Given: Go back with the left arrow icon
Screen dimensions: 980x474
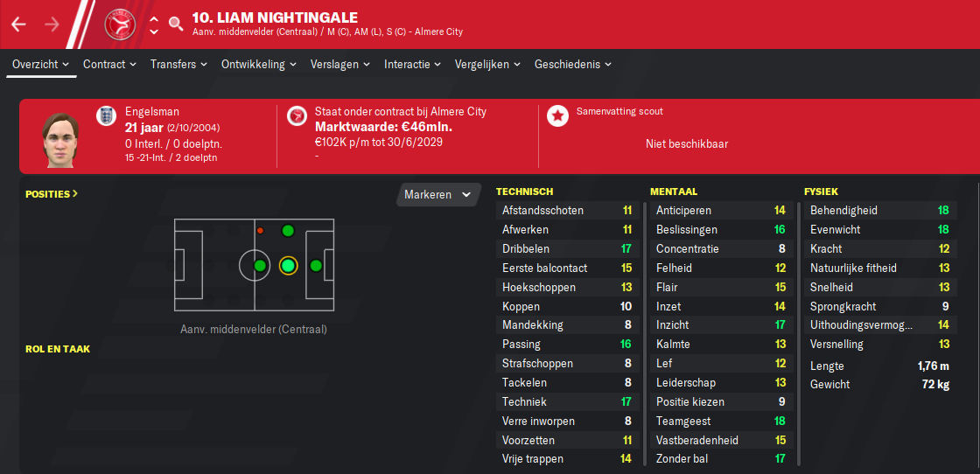Looking at the screenshot, I should coord(18,24).
